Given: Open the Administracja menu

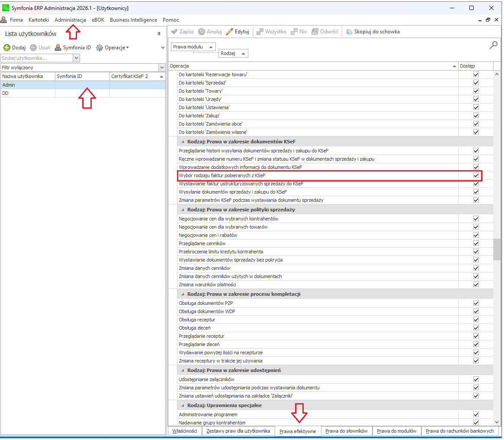Looking at the screenshot, I should [70, 20].
